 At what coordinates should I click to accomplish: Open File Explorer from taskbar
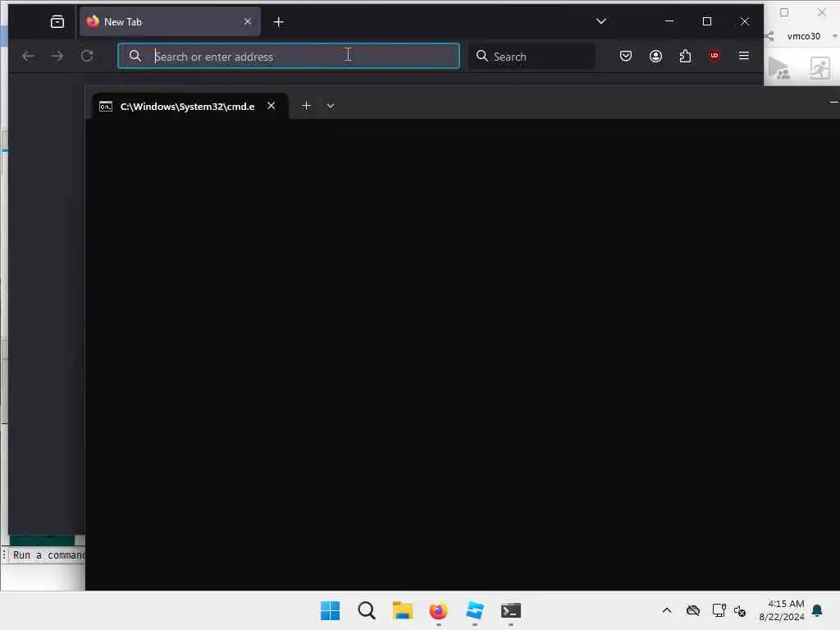402,610
